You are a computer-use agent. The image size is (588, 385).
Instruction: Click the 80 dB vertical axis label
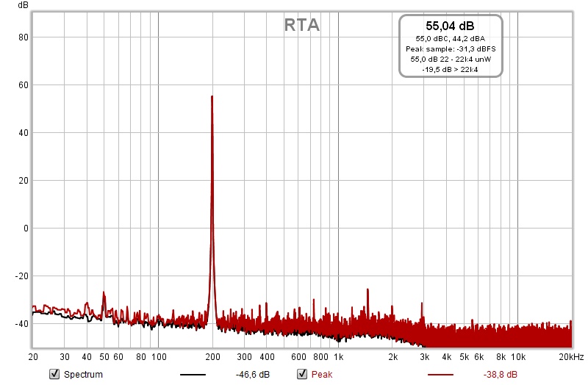pos(23,37)
